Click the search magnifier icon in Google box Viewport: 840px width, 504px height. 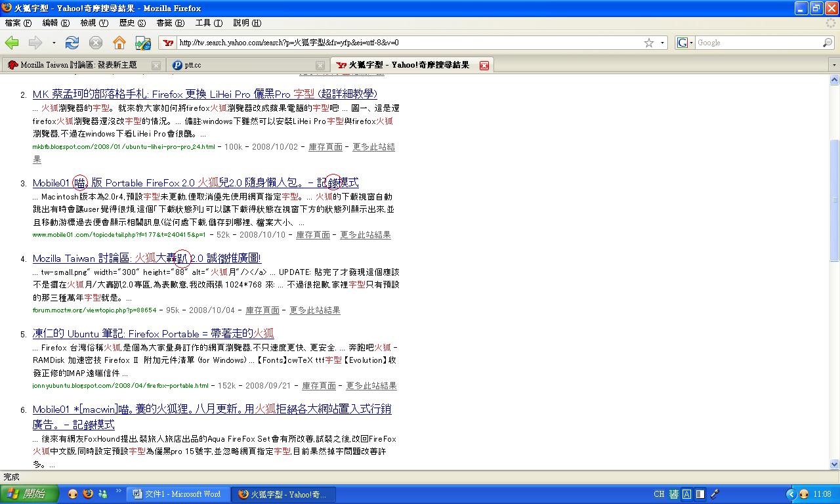coord(828,43)
